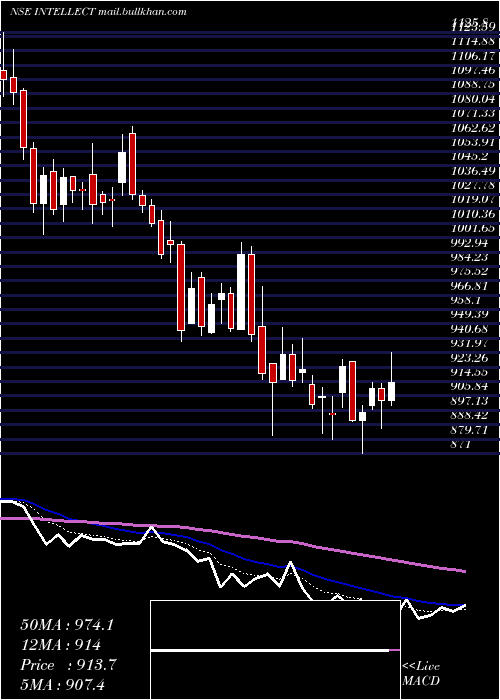
Task: Select the 975.52 axis value
Action: [x=469, y=271]
